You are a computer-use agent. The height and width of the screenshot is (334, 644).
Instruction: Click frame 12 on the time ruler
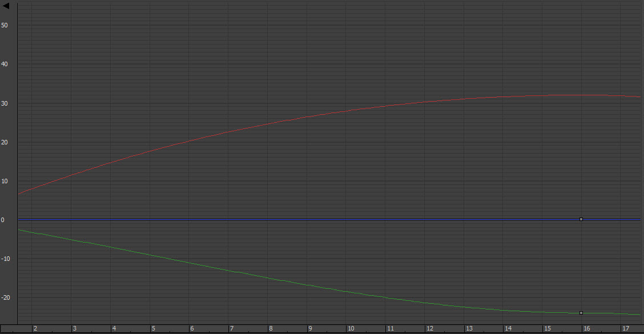[429, 329]
